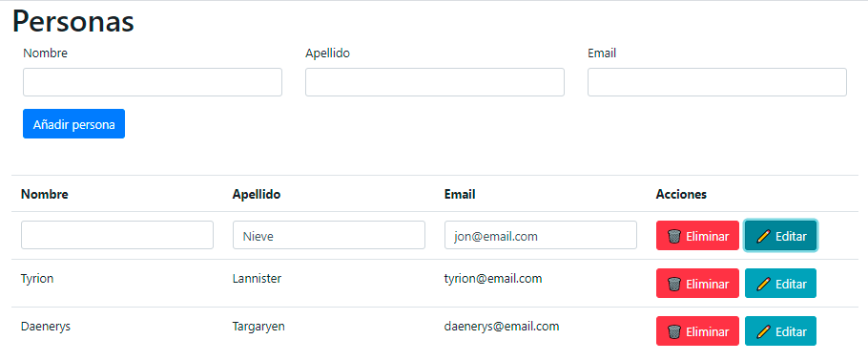Select the empty Nombre field in edited row

(x=117, y=235)
